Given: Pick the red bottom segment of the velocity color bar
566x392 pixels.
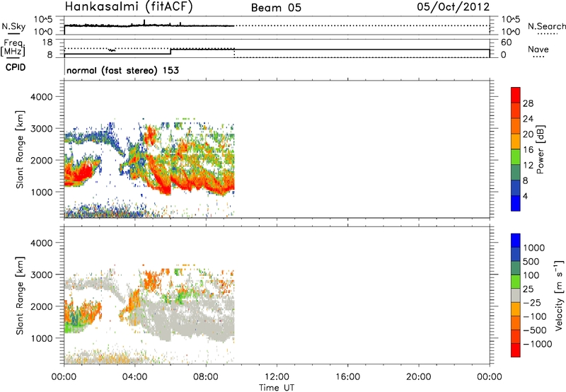Looking at the screenshot, I should coord(516,350).
